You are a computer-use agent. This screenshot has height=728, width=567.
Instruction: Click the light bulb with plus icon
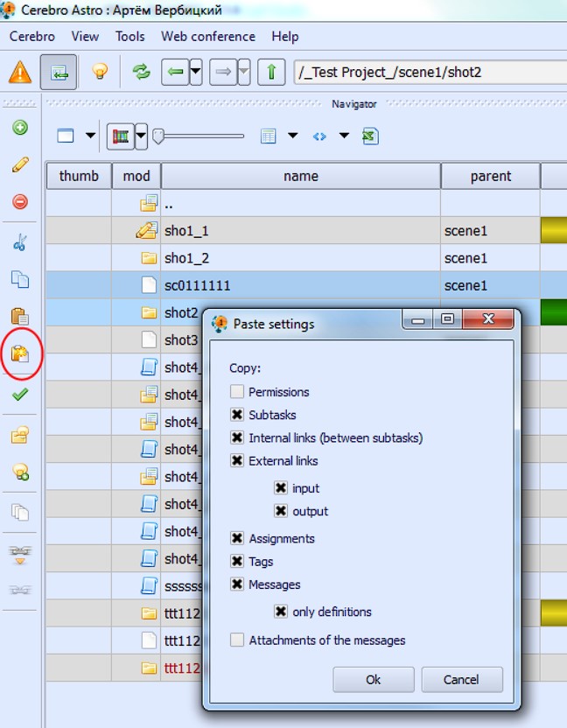tap(21, 472)
